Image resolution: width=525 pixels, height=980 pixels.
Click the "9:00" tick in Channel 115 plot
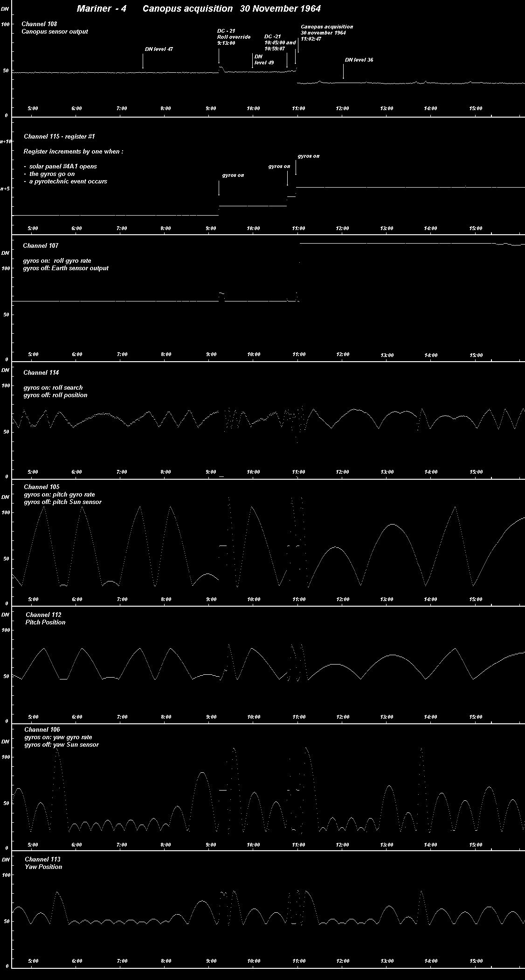tap(211, 228)
